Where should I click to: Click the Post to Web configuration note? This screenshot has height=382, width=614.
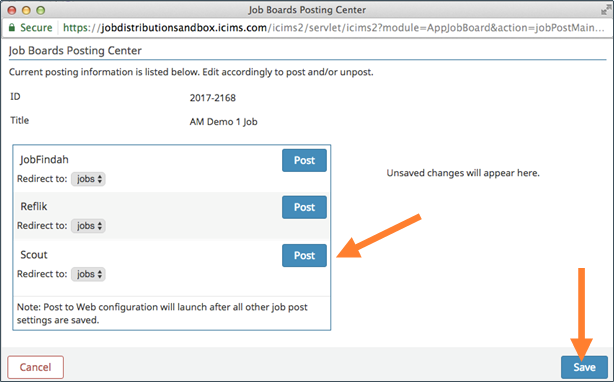pyautogui.click(x=162, y=313)
